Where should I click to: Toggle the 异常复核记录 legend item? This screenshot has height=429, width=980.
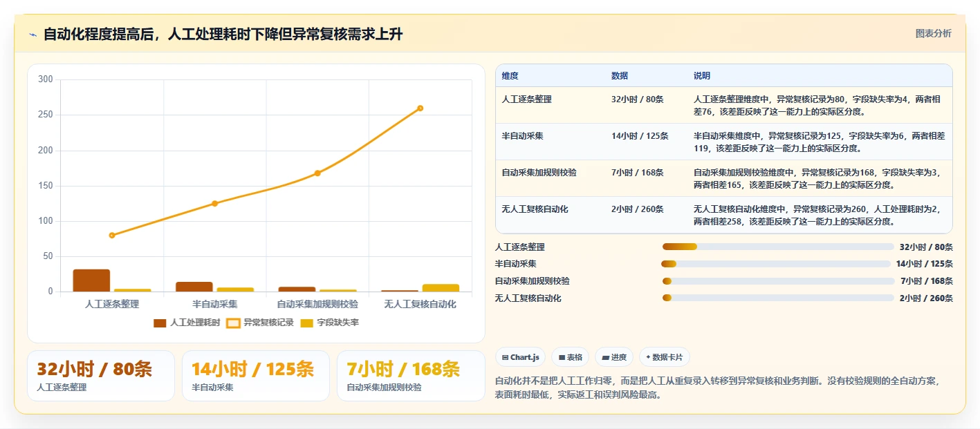pos(260,323)
